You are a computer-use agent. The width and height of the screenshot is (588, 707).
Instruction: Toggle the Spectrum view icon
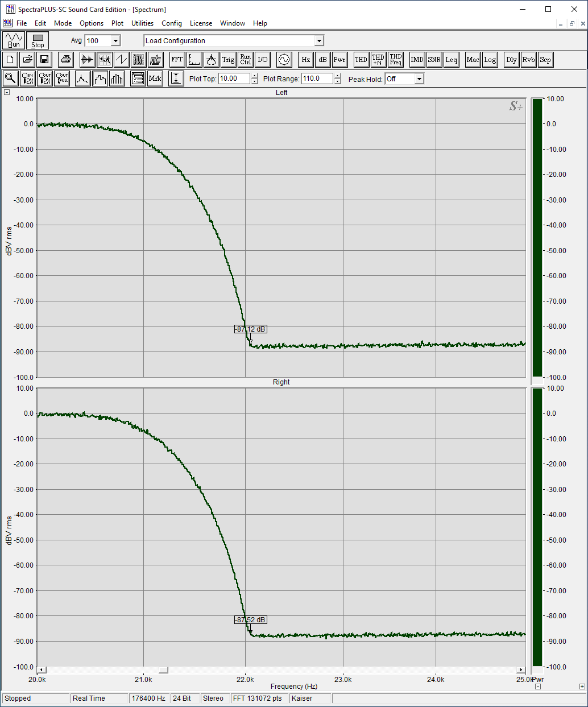tap(104, 60)
